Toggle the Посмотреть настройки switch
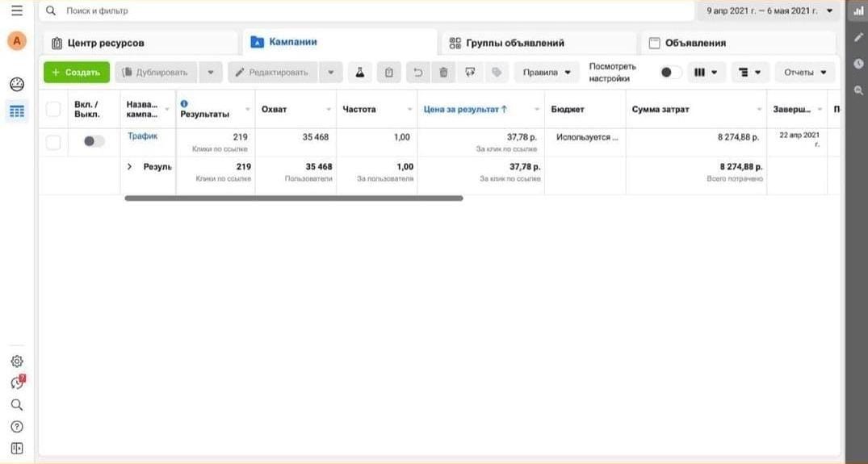Image resolution: width=868 pixels, height=464 pixels. click(x=671, y=73)
